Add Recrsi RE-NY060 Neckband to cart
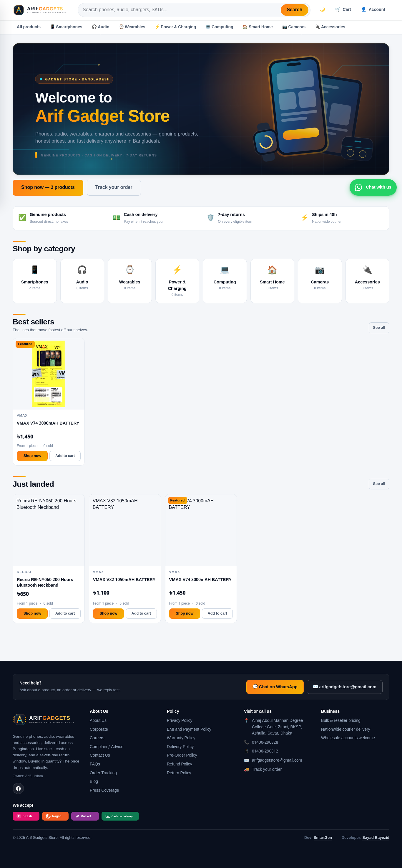Screen dimensions: 402x868 click(65, 613)
